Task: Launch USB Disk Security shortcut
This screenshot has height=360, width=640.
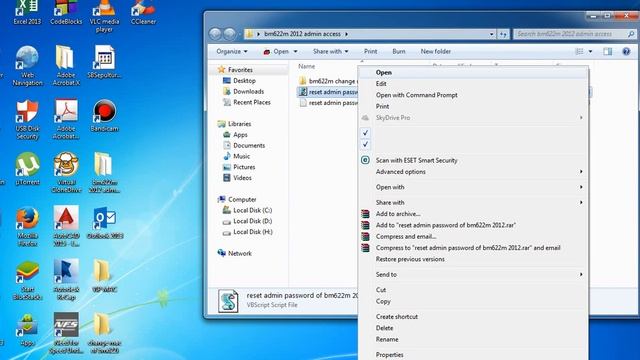Action: (x=27, y=120)
